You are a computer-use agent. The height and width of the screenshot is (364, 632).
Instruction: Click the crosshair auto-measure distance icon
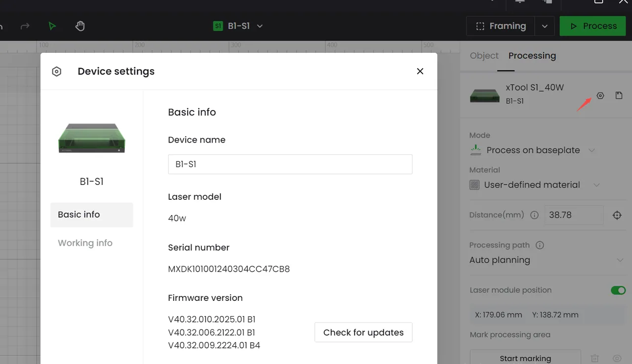pos(617,215)
